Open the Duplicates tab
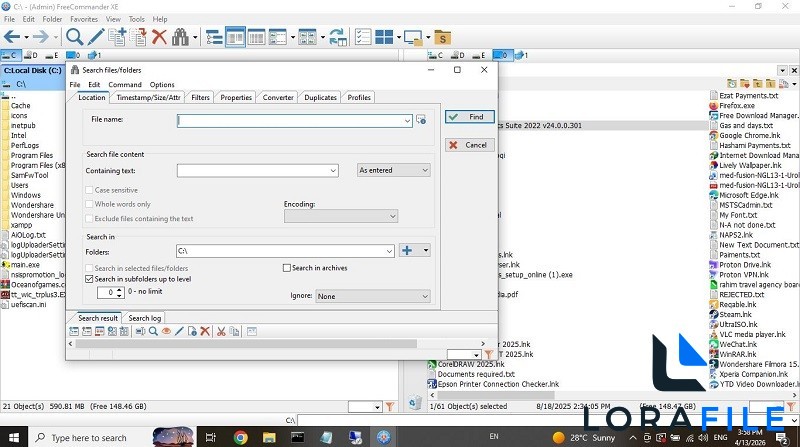800x447 pixels. tap(320, 97)
